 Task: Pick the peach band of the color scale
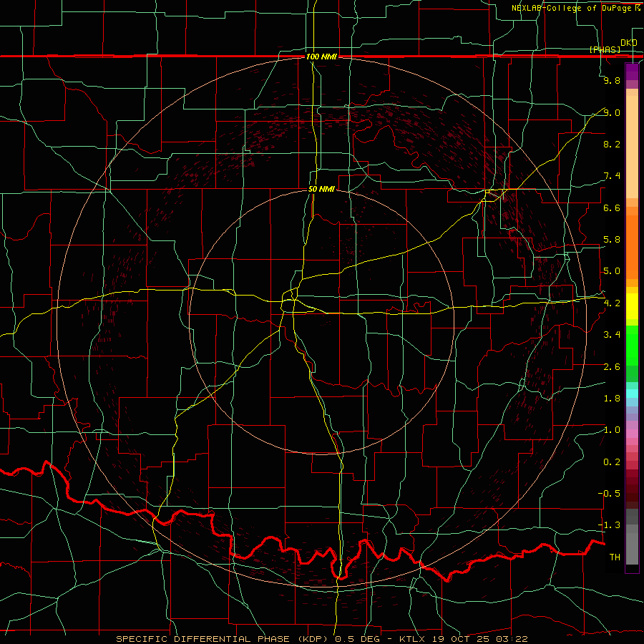[x=632, y=147]
